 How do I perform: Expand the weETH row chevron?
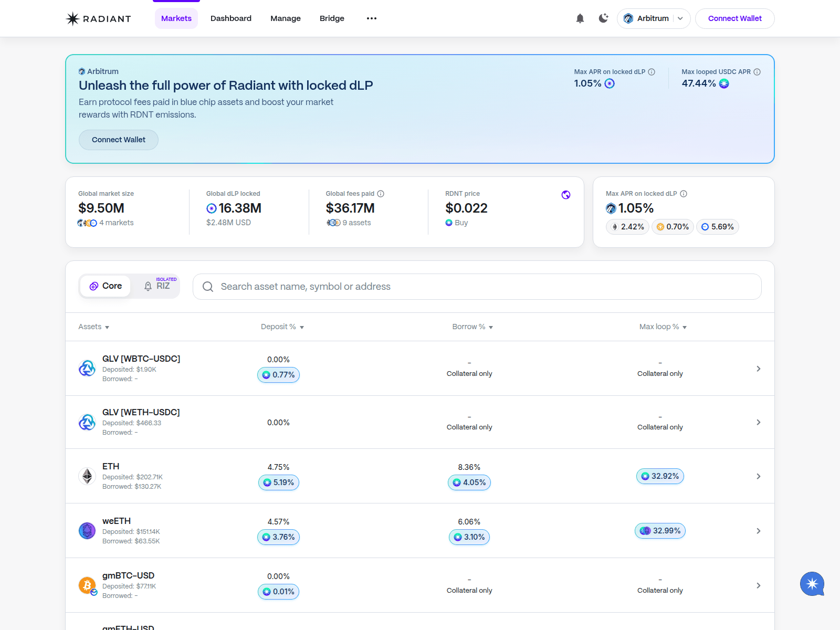(759, 531)
